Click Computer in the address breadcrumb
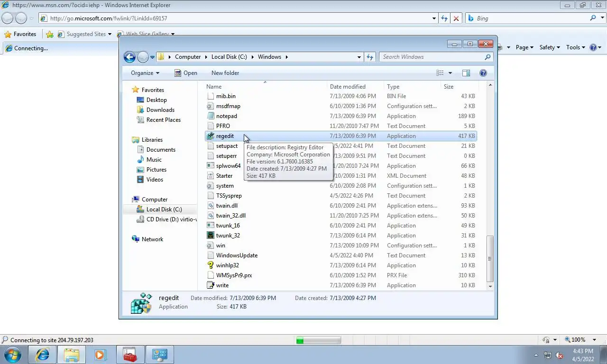The height and width of the screenshot is (364, 607). 188,57
